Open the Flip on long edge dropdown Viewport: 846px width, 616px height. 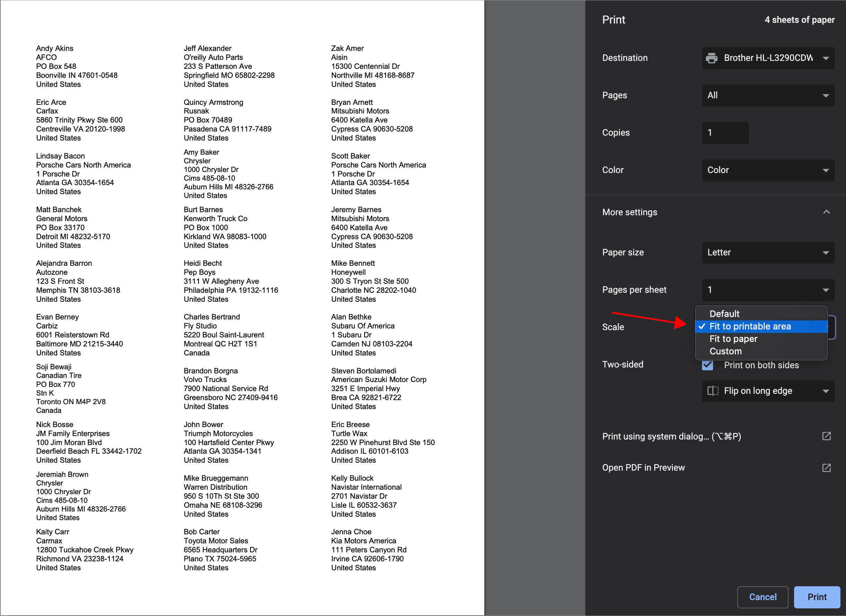768,391
